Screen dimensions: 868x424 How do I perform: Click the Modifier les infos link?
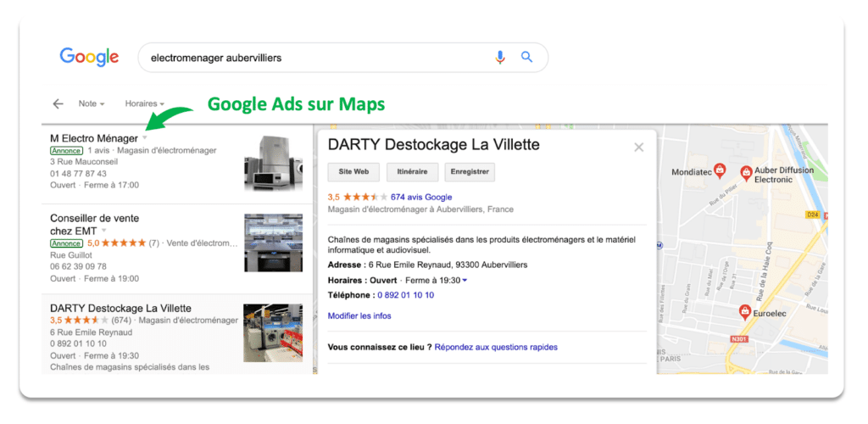pyautogui.click(x=359, y=315)
